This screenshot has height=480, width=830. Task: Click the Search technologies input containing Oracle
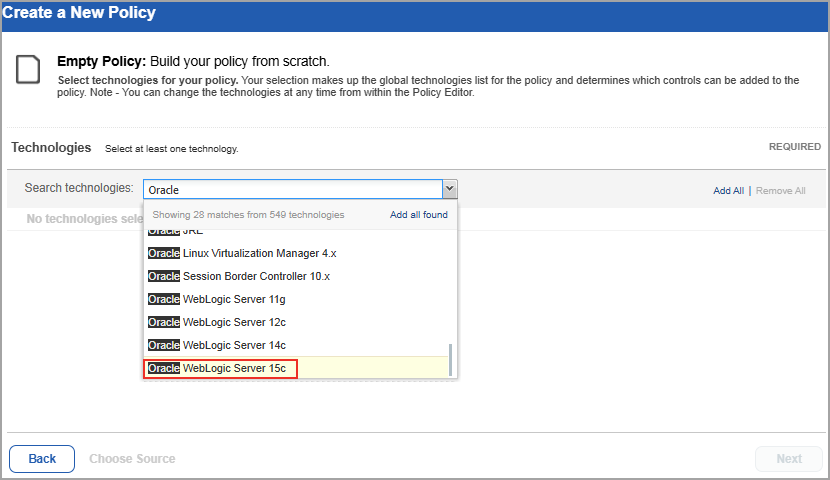click(293, 189)
